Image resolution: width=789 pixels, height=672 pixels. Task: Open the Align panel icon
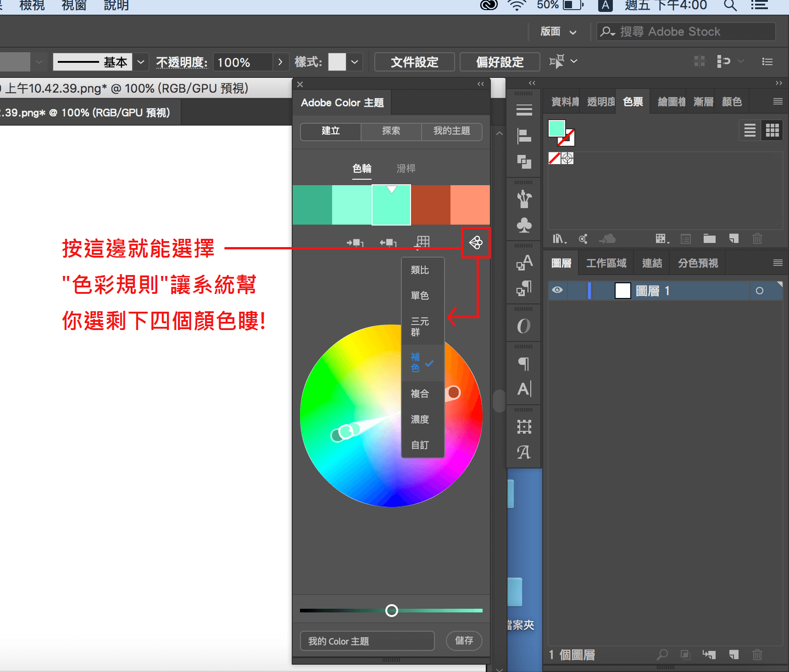(524, 136)
